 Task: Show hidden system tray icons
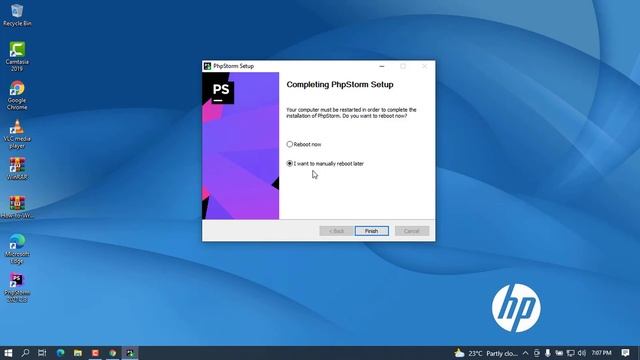pos(526,353)
